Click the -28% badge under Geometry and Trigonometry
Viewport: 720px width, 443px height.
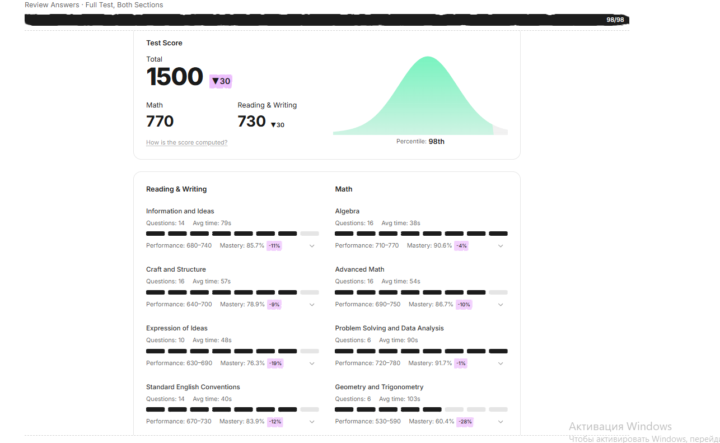[x=465, y=422]
